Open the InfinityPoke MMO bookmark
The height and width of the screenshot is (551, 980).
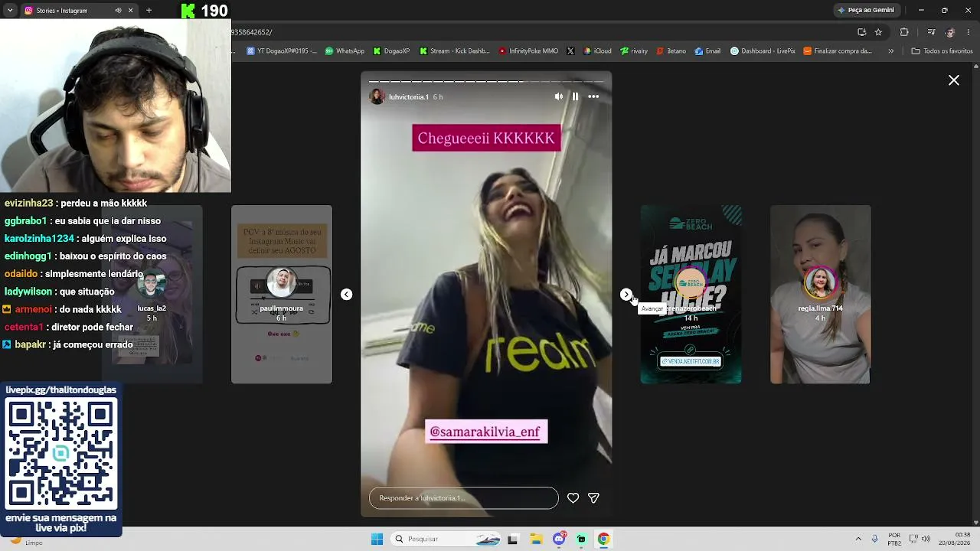pyautogui.click(x=528, y=51)
